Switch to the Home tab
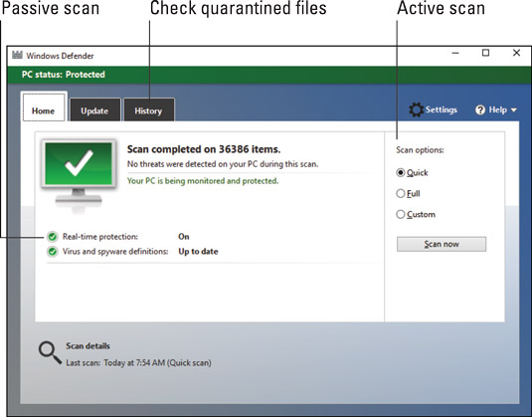The width and height of the screenshot is (532, 417). 44,107
